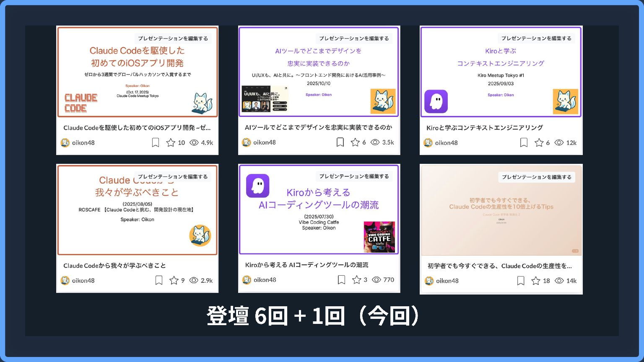Open the Kiroから考える AIコーディングツールの潮流 thumbnail
This screenshot has width=644, height=362.
[x=319, y=209]
